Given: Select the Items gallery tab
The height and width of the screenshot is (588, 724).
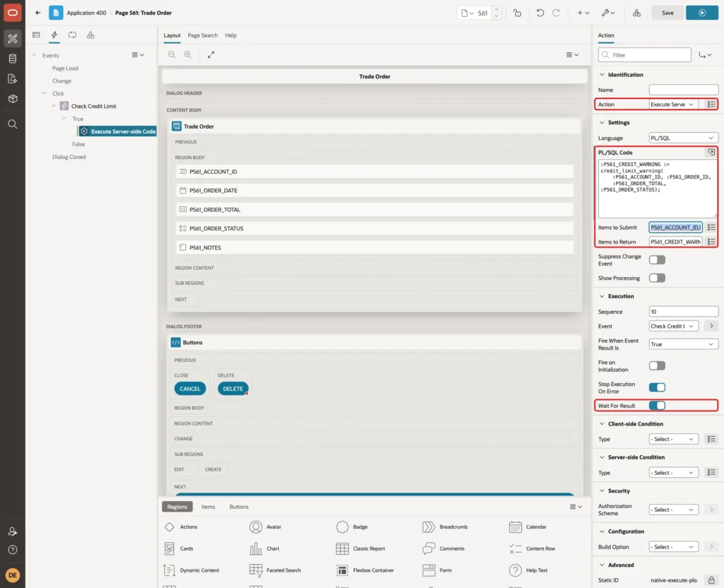Looking at the screenshot, I should click(209, 507).
